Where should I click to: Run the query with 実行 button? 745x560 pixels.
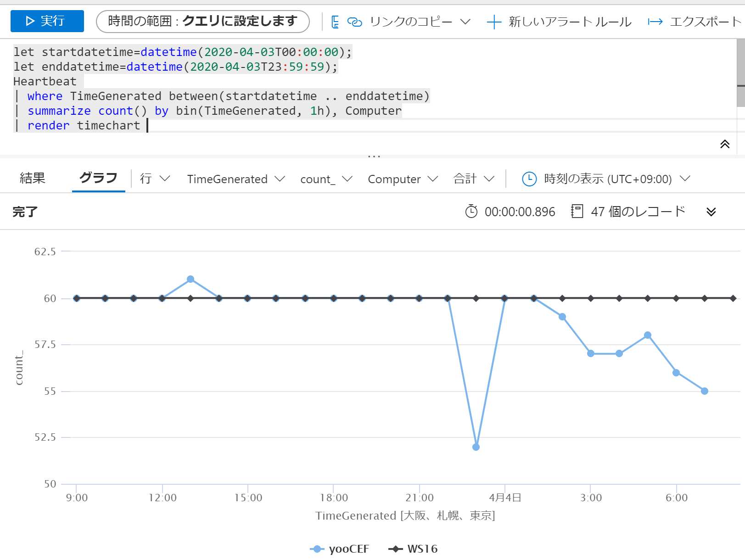coord(47,21)
